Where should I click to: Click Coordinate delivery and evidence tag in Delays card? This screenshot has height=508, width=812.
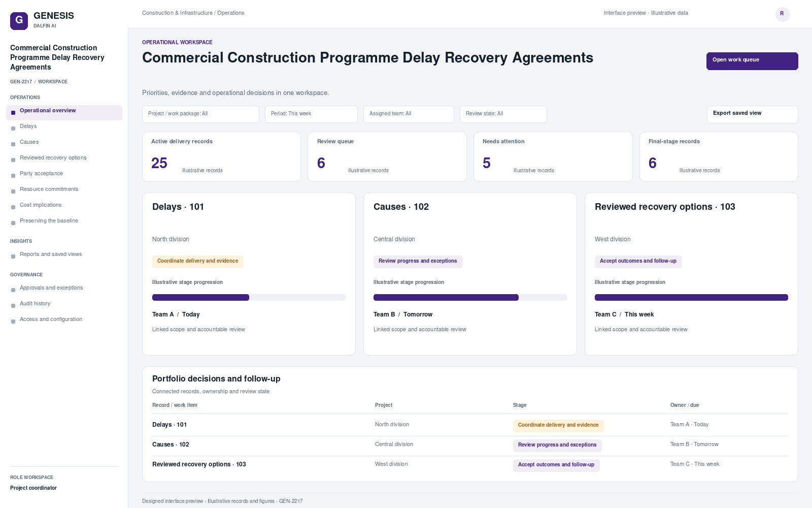point(198,261)
